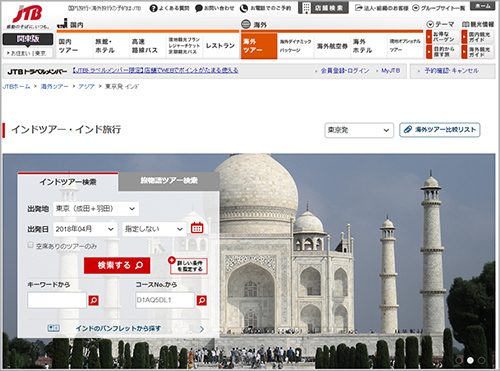Click the お問い合わせ speech bubble icon
The image size is (500, 371).
(x=199, y=8)
